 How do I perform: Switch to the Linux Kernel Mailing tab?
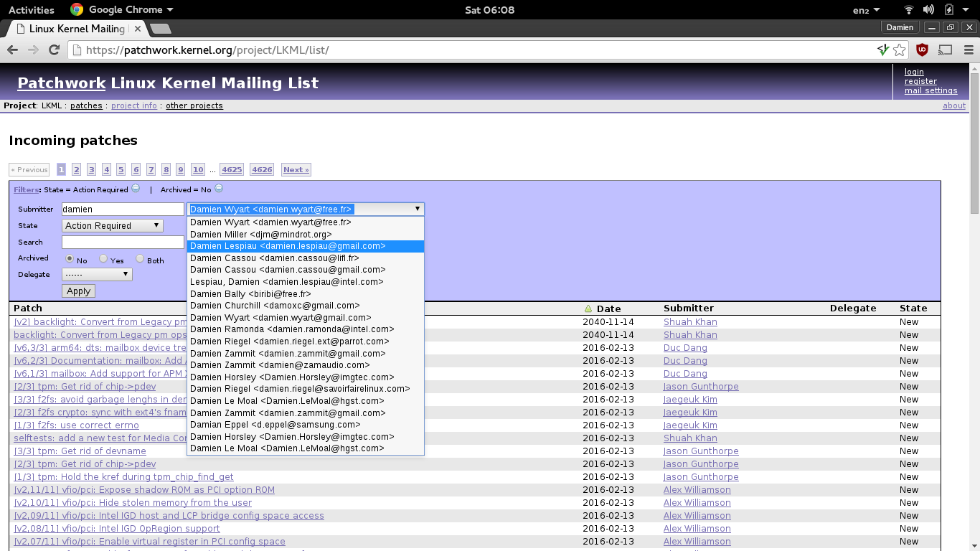(77, 29)
